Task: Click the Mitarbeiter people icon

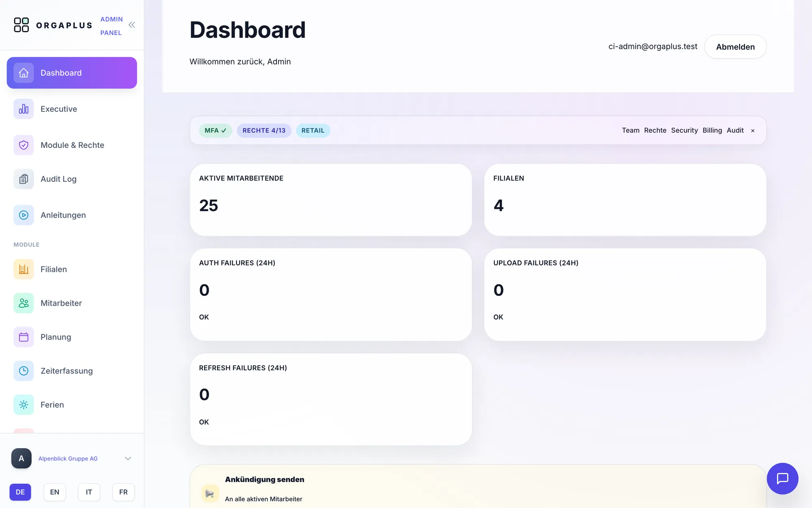Action: [x=24, y=303]
